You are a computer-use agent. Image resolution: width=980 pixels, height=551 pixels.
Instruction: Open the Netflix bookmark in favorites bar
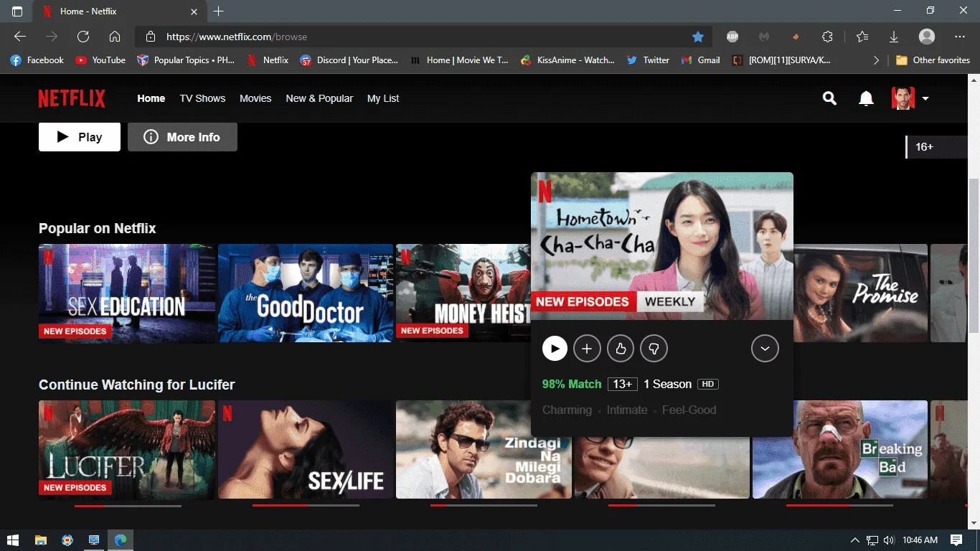point(268,60)
